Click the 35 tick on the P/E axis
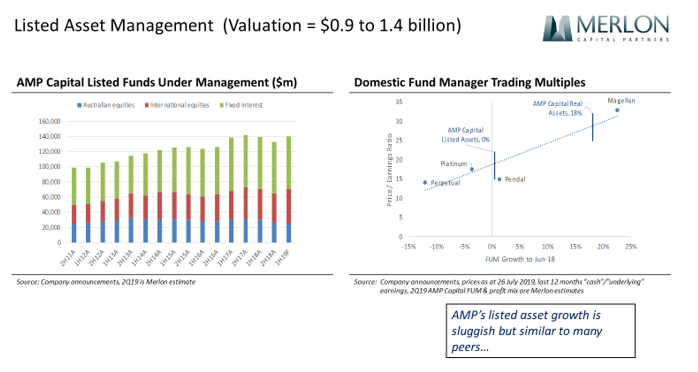 [399, 102]
